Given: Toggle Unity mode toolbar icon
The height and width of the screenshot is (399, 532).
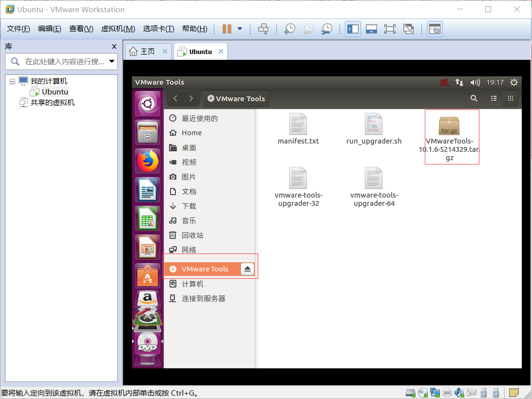Looking at the screenshot, I should click(408, 29).
